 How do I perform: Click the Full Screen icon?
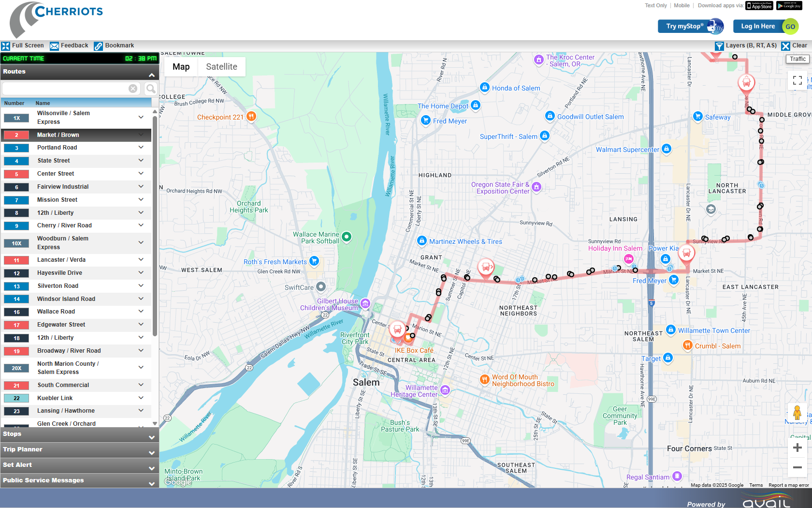[x=6, y=46]
